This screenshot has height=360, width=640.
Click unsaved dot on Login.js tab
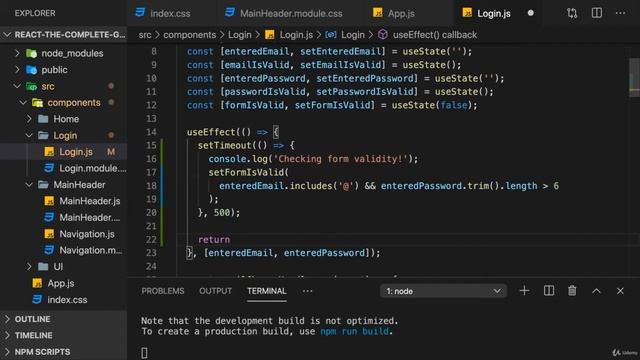[531, 13]
